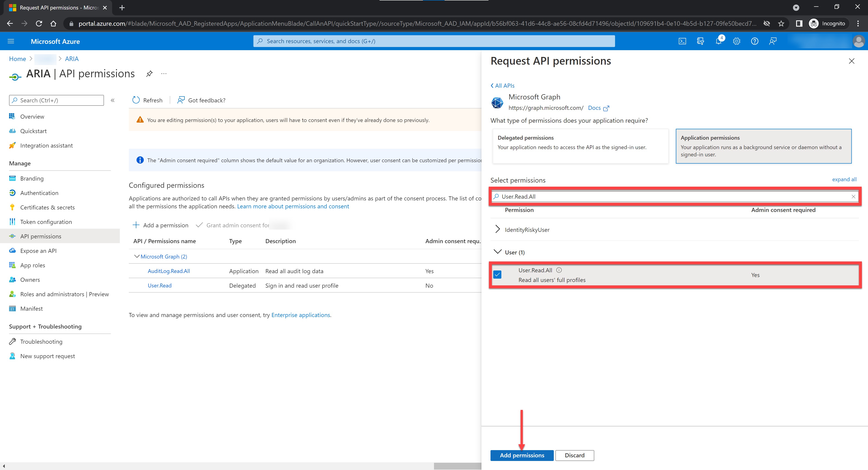Collapse the User (1) group
This screenshot has height=470, width=868.
[x=498, y=252]
